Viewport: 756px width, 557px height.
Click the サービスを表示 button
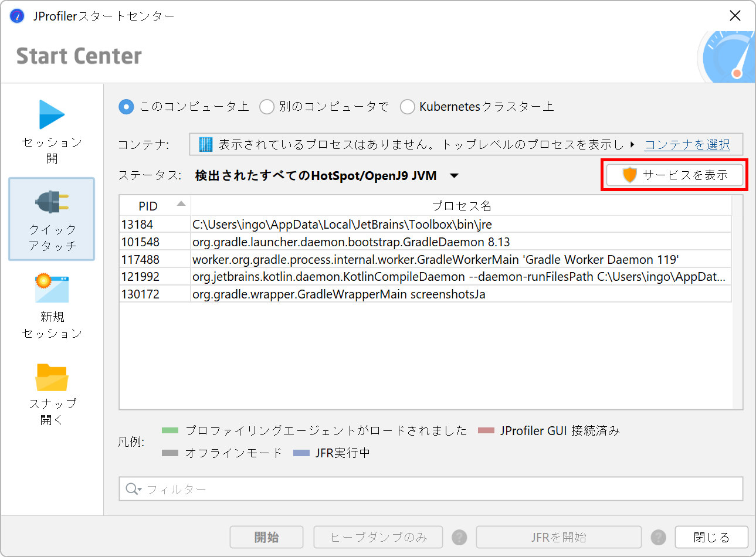tap(674, 175)
